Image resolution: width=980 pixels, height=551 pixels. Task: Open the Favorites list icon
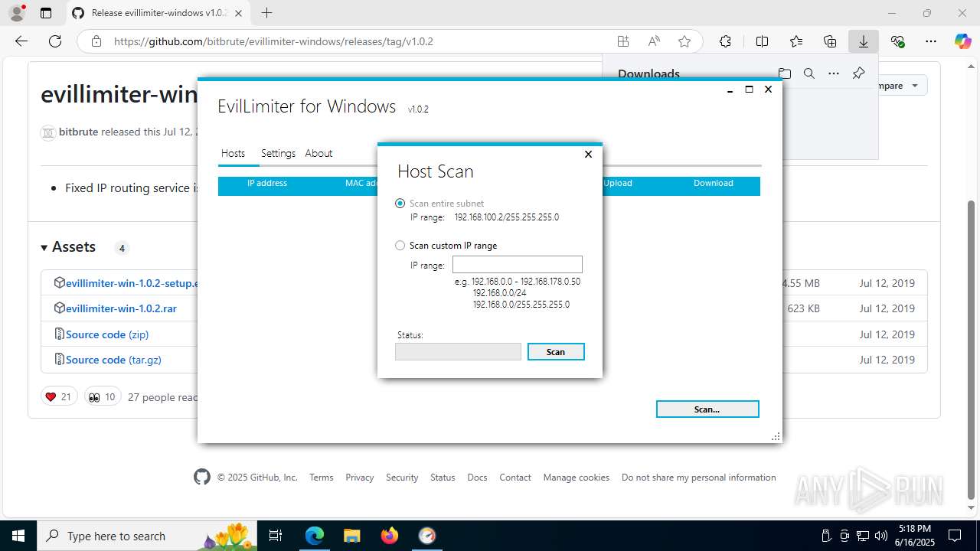(796, 41)
